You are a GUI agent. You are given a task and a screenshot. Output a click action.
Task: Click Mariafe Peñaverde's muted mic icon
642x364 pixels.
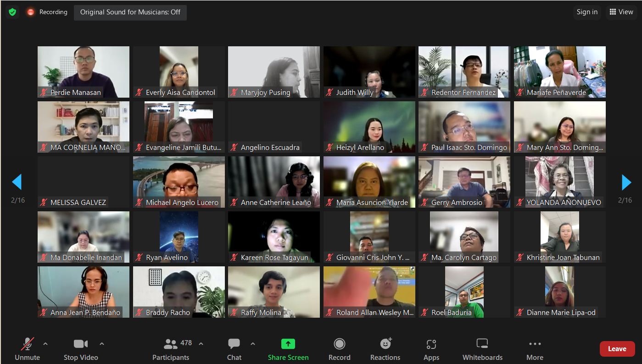click(x=520, y=92)
